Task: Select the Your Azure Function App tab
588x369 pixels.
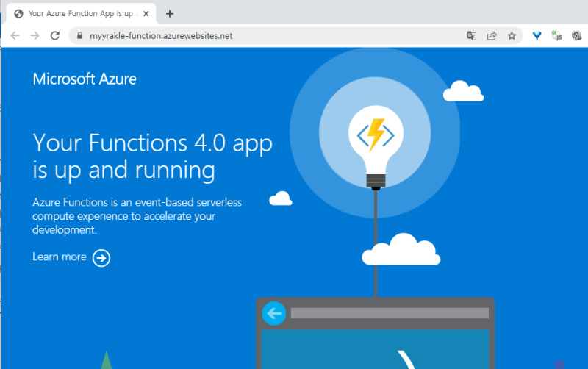Action: pyautogui.click(x=82, y=14)
